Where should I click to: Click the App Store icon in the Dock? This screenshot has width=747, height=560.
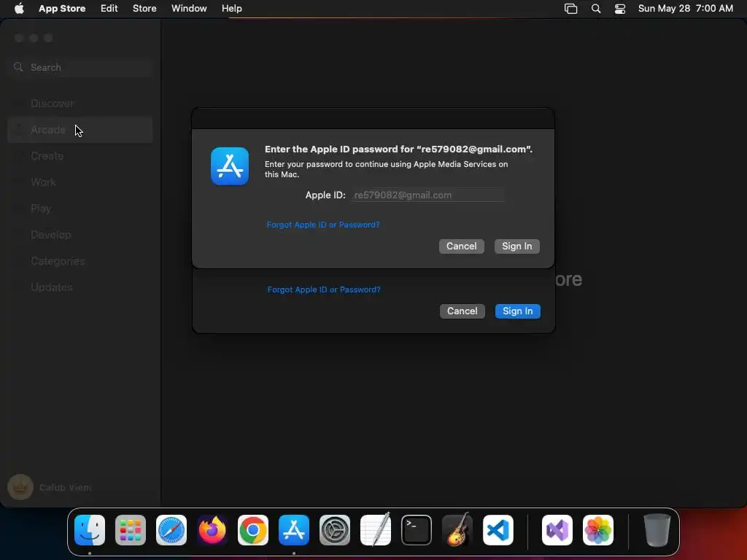(294, 530)
